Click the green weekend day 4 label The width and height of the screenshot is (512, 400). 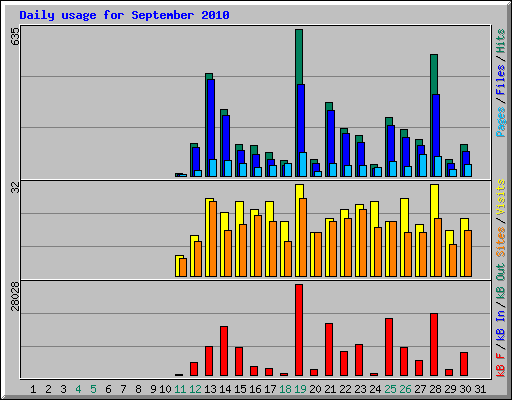pyautogui.click(x=78, y=389)
